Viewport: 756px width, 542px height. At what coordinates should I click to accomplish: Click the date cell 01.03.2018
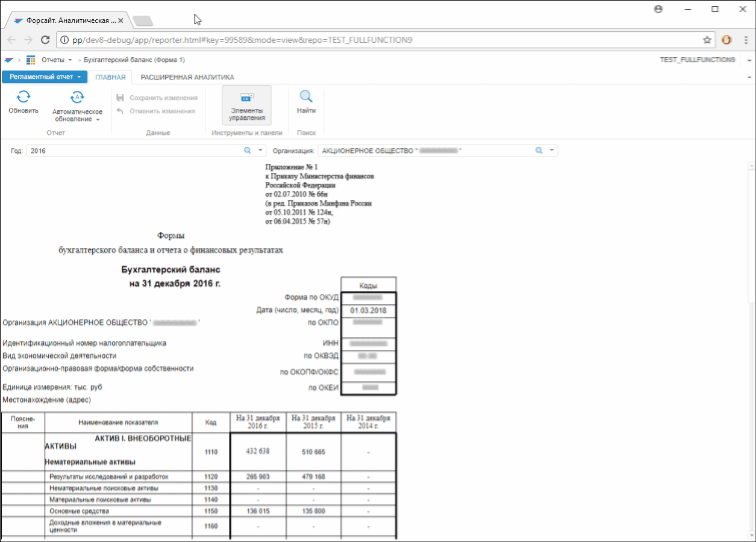(x=368, y=311)
